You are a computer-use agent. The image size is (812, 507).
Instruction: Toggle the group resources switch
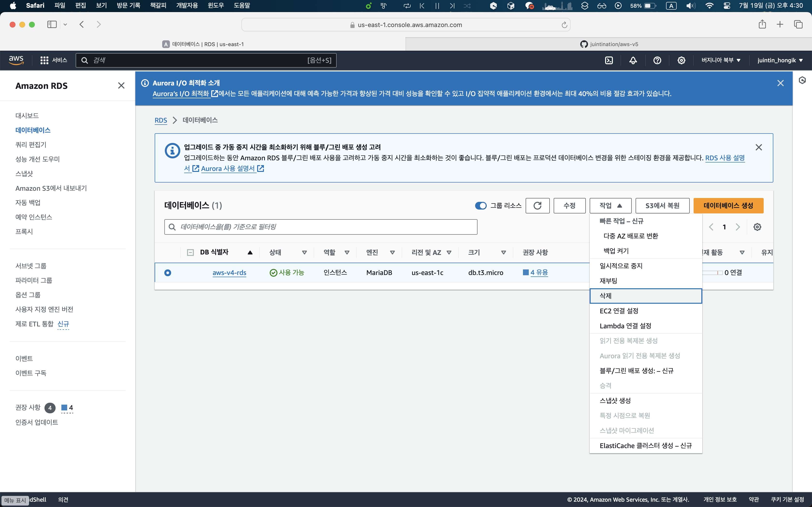[x=480, y=205]
